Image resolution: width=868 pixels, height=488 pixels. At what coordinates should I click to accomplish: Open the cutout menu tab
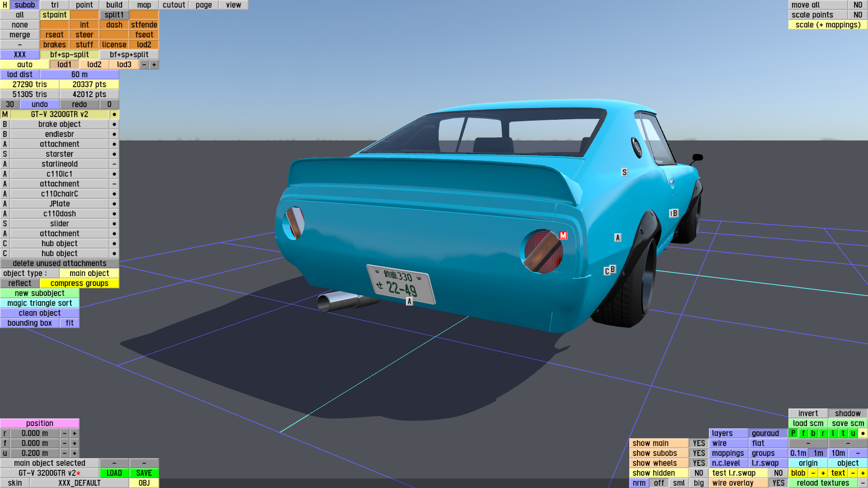point(174,5)
